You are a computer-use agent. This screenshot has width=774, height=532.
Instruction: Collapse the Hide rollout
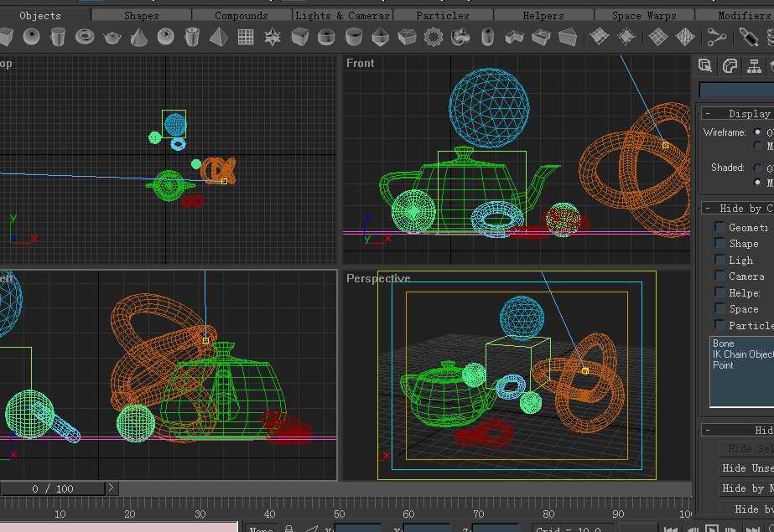point(708,430)
